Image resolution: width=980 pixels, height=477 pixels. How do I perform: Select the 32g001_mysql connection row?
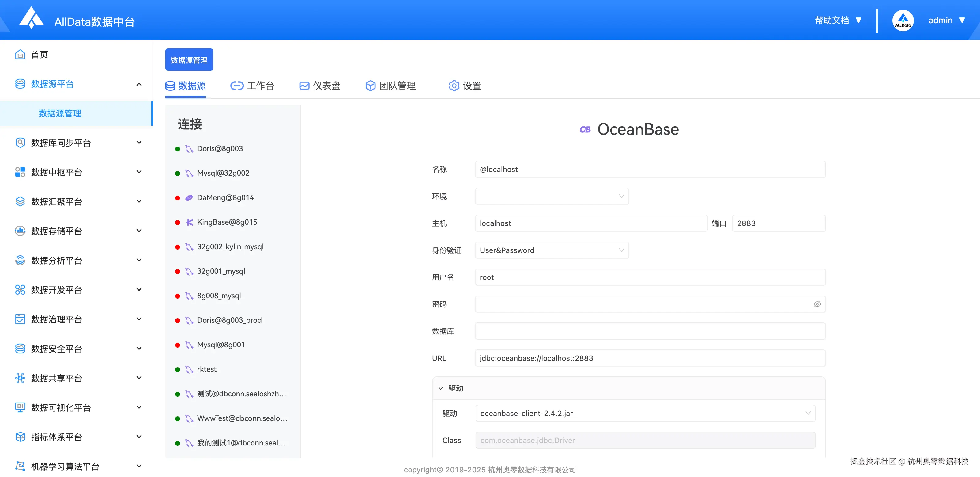click(x=233, y=271)
